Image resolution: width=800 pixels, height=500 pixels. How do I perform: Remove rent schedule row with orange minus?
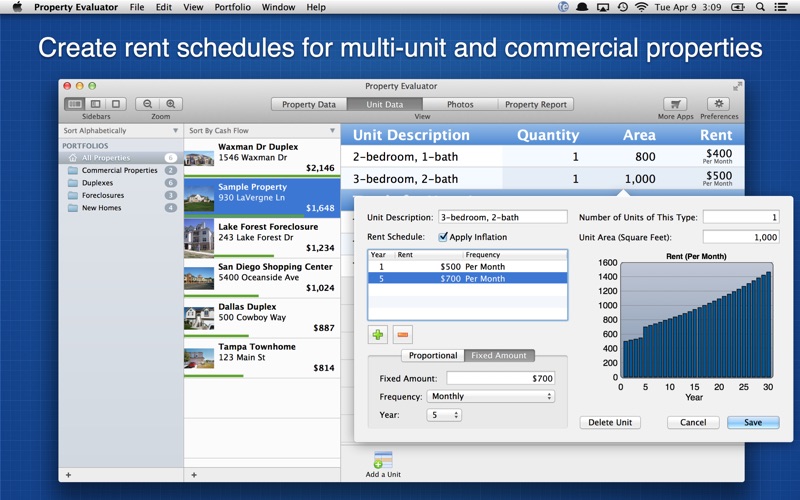[x=403, y=335]
